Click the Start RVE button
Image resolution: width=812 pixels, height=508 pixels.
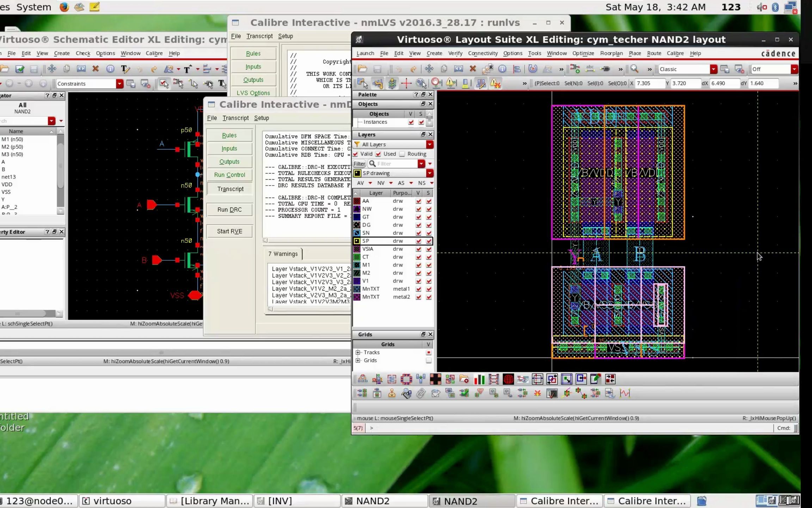coord(230,231)
